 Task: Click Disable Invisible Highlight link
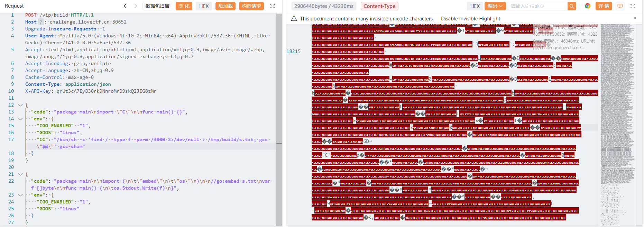tap(470, 19)
